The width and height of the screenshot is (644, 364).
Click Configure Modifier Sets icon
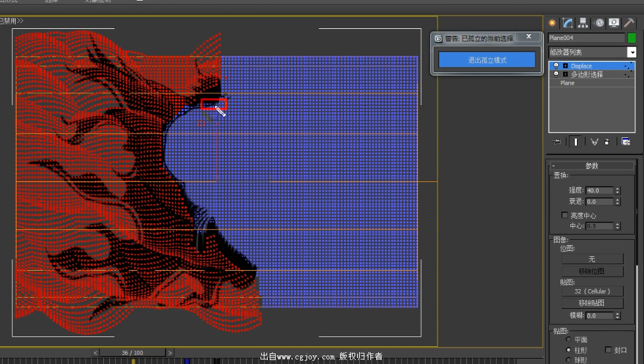(626, 141)
